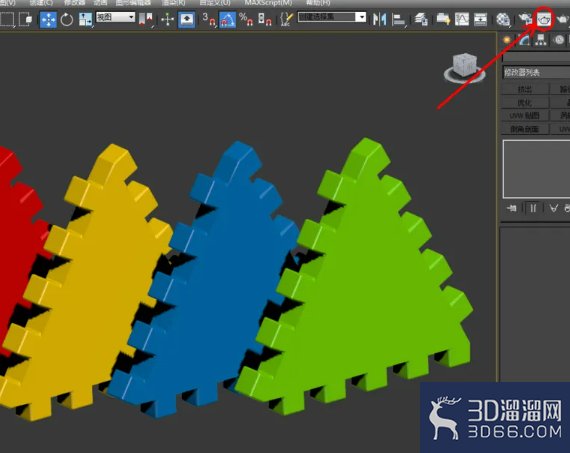
Task: Apply the 挤出 modifier button
Action: (x=525, y=89)
